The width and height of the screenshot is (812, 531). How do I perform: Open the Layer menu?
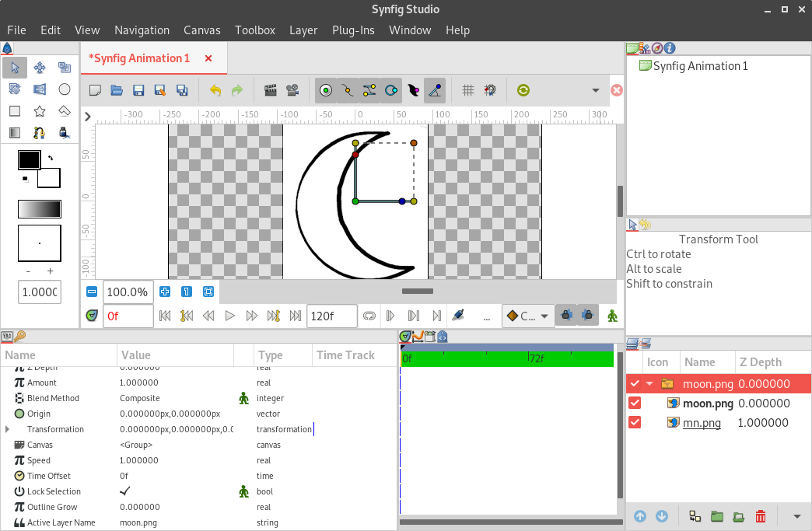(303, 30)
